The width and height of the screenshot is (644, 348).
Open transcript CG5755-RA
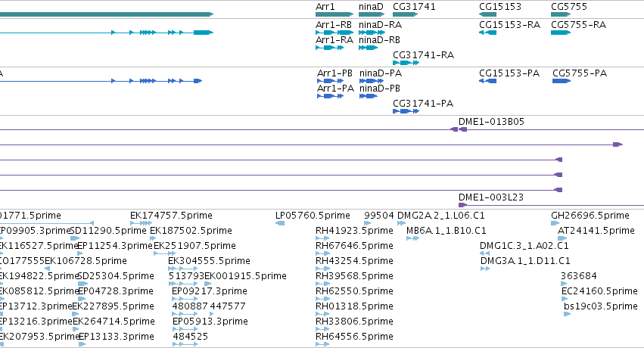pyautogui.click(x=578, y=25)
